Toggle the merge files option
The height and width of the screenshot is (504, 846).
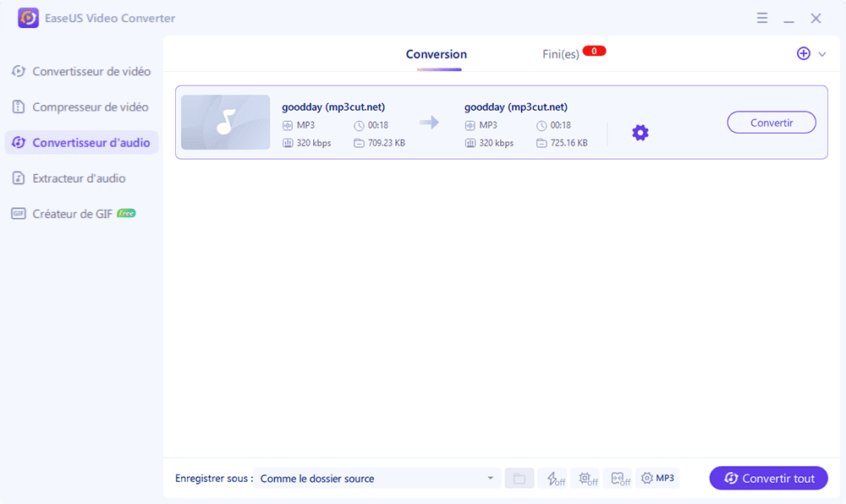(619, 478)
